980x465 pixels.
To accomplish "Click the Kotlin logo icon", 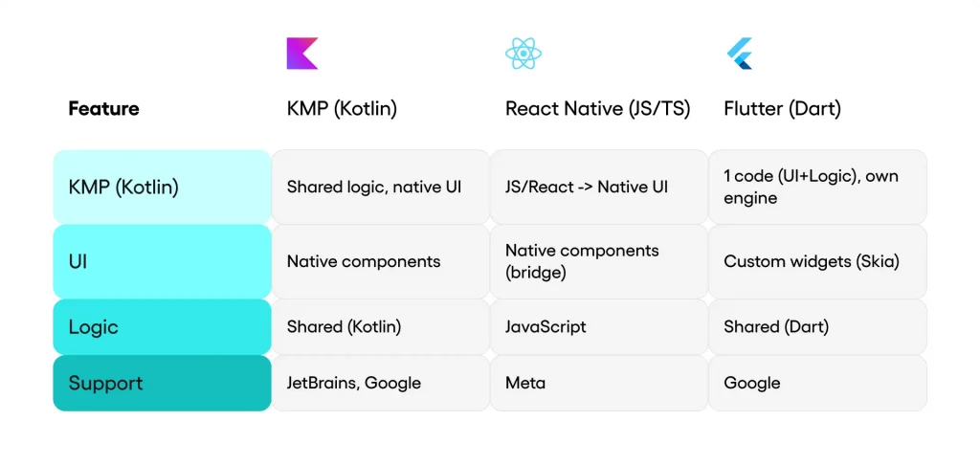I will tap(302, 54).
